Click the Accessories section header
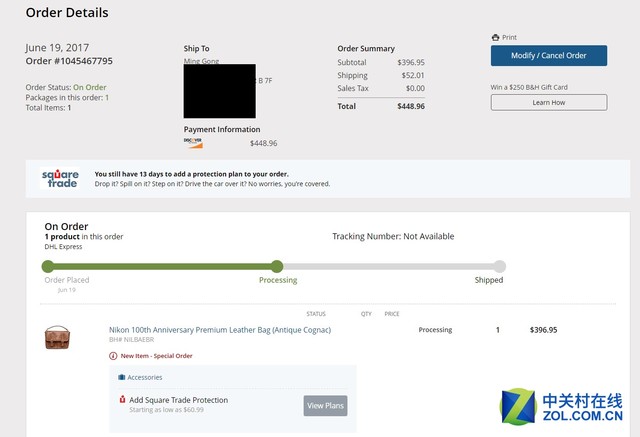Viewport: 640px width, 437px height. pyautogui.click(x=144, y=377)
